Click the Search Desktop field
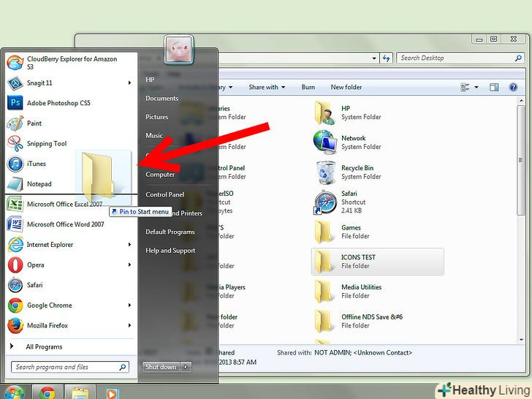The image size is (532, 399). [x=460, y=58]
